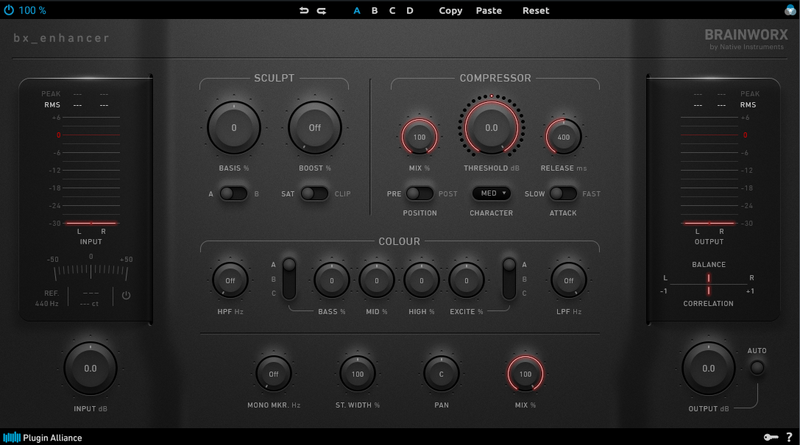The height and width of the screenshot is (445, 800).
Task: Toggle the AUTO output gain button
Action: point(757,367)
